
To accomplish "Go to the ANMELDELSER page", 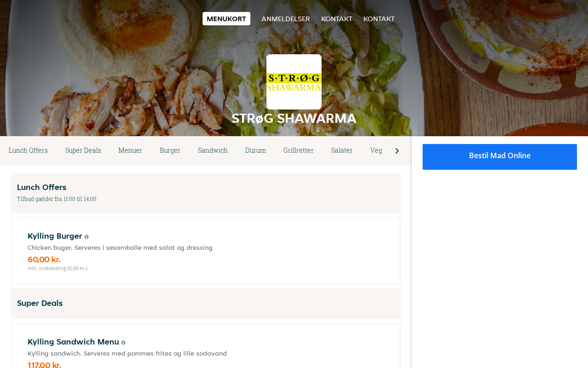I will coord(286,19).
